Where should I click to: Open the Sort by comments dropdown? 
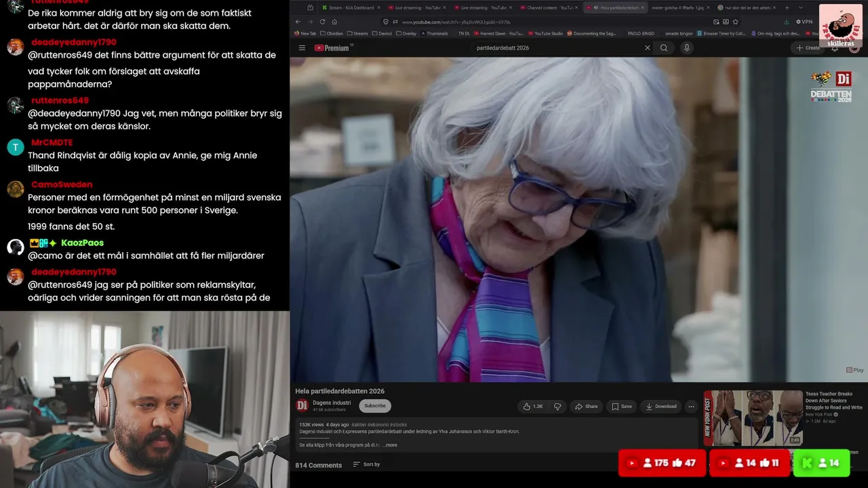click(x=366, y=464)
